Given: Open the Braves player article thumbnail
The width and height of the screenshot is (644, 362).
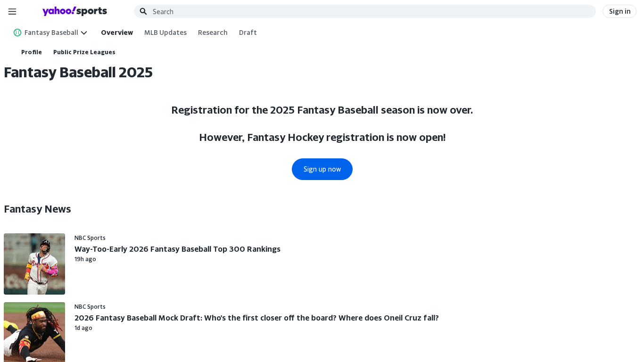Looking at the screenshot, I should pyautogui.click(x=34, y=264).
